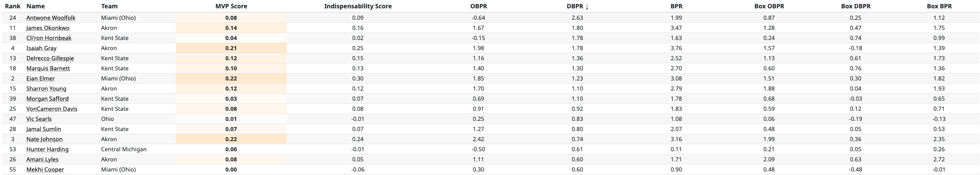The height and width of the screenshot is (175, 980).
Task: Click the OBPR column header
Action: point(478,6)
